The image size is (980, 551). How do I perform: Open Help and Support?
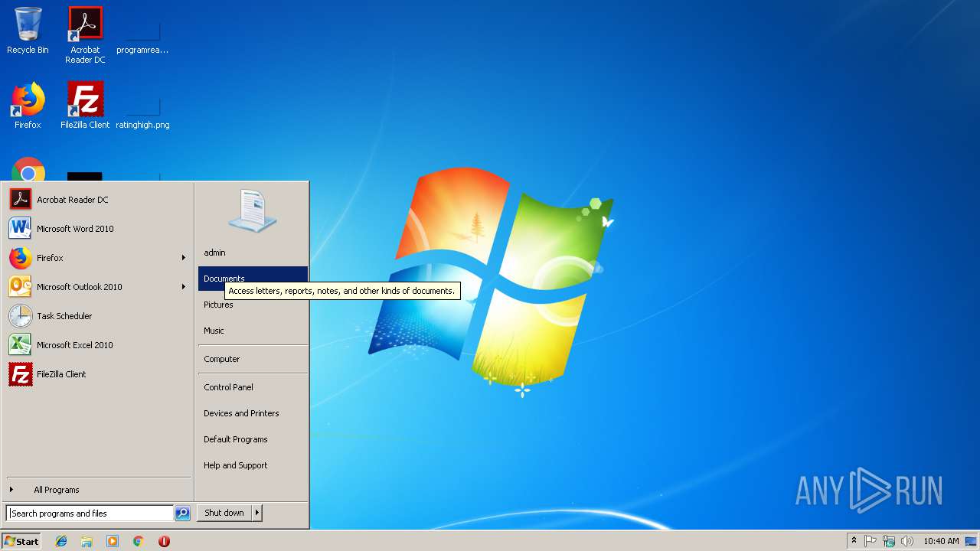tap(253, 465)
